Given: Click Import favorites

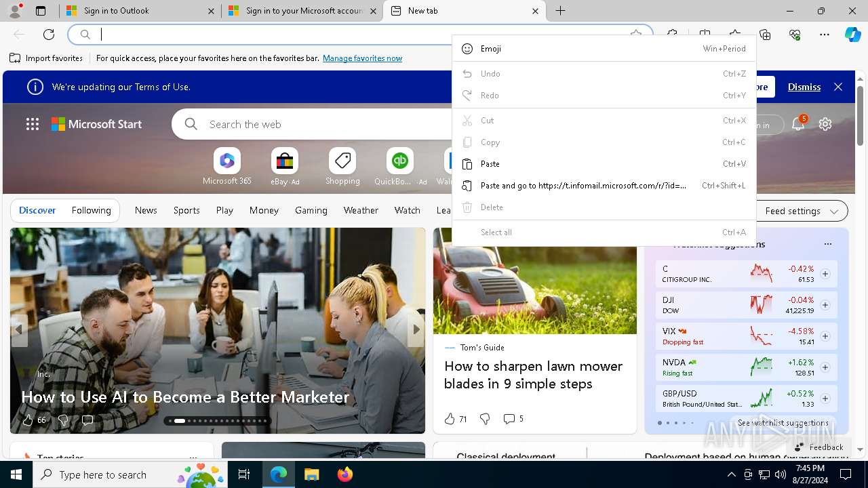Looking at the screenshot, I should (x=46, y=58).
